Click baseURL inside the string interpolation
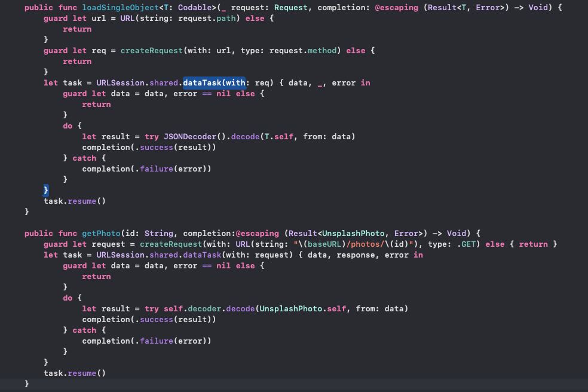 tap(324, 244)
